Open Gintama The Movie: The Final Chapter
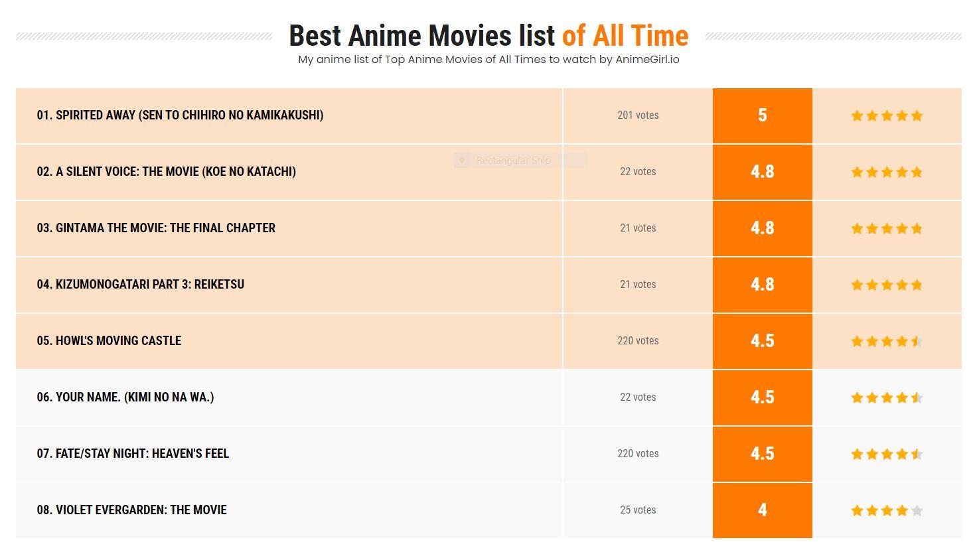 click(x=156, y=228)
